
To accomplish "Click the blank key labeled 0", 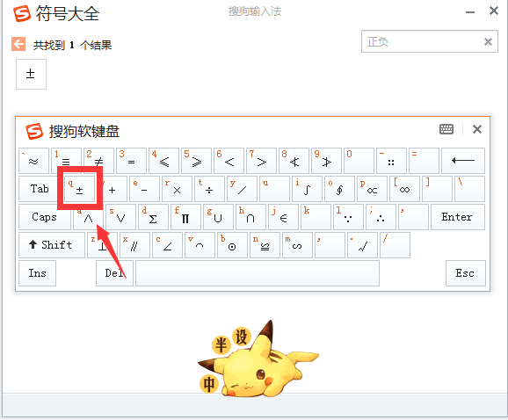I will coord(359,161).
